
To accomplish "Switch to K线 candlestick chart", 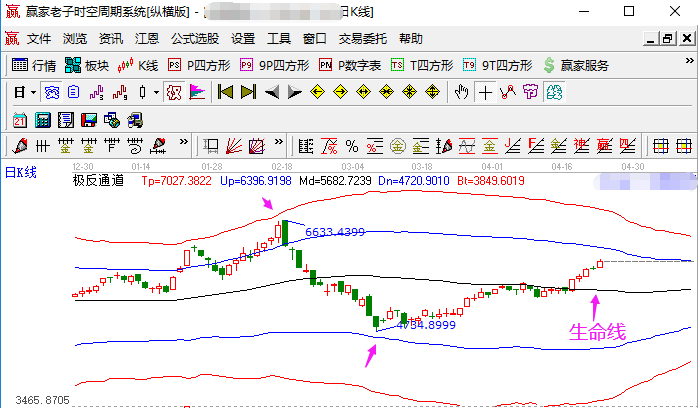I will 138,65.
